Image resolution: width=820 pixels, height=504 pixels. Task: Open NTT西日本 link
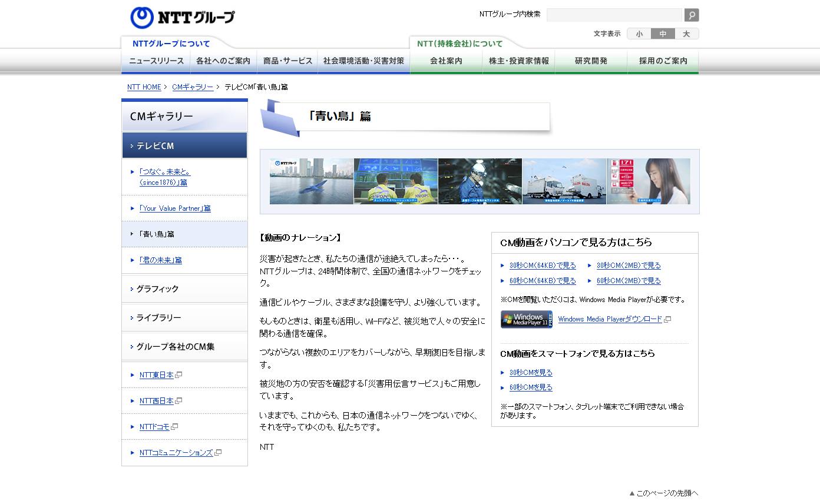(x=156, y=401)
